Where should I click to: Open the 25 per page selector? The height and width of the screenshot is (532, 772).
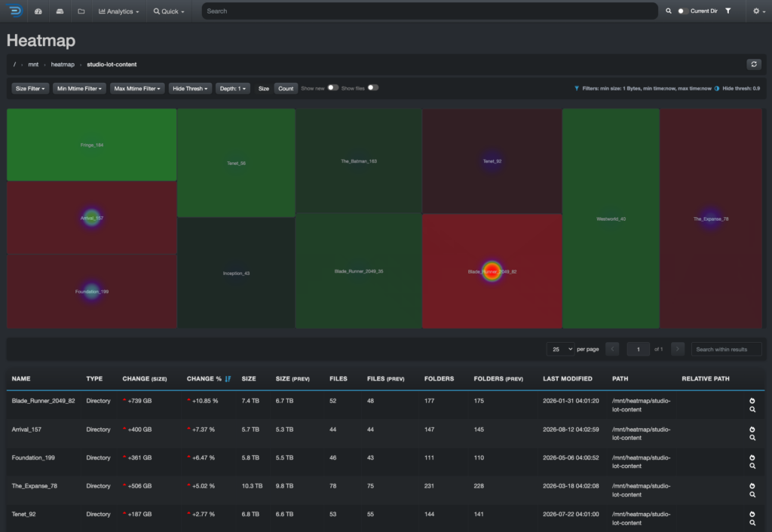tap(560, 350)
